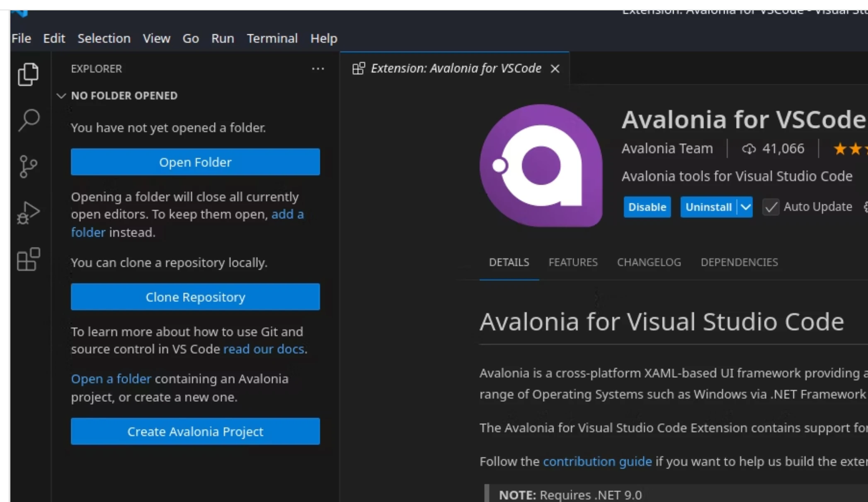Close the Avalonia for VSCode extension tab
Screen dimensions: 868x502
[555, 69]
